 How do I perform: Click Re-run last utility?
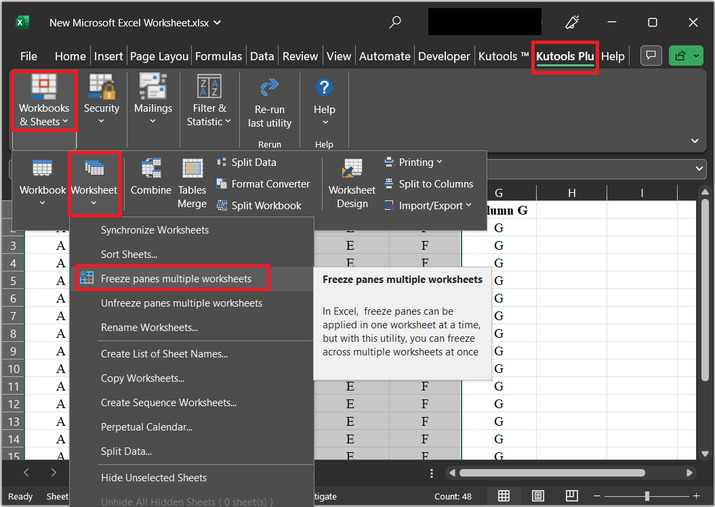269,103
